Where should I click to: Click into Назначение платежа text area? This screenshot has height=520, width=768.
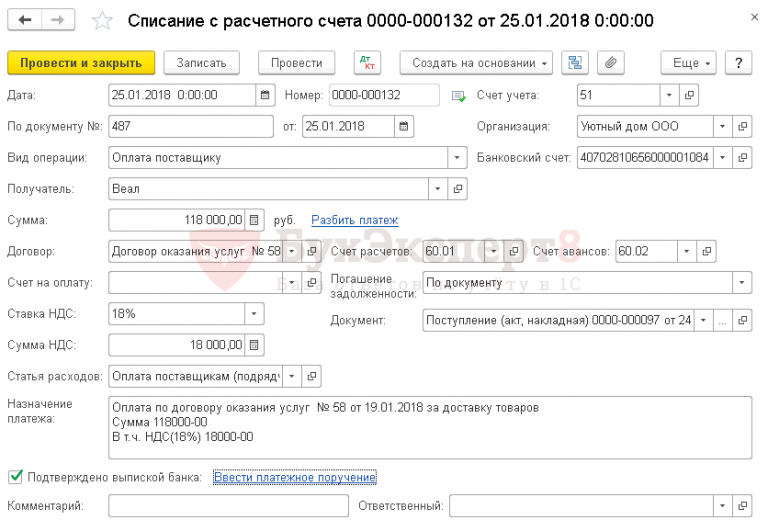(x=430, y=427)
